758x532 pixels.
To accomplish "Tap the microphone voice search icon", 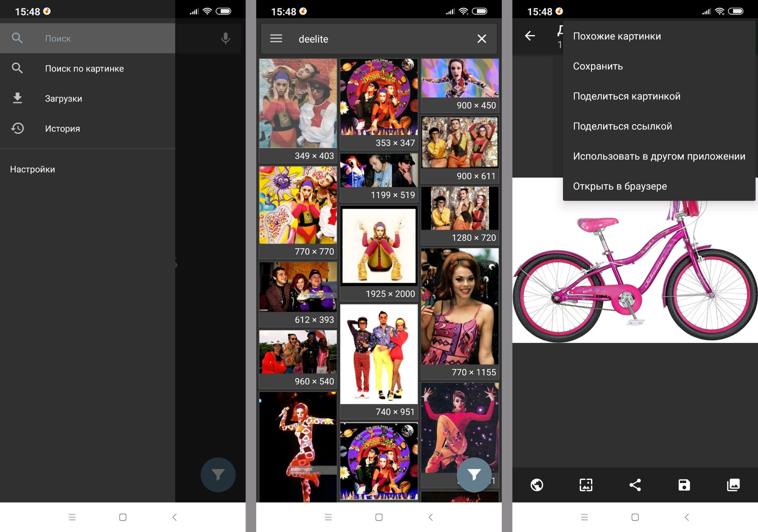I will click(x=225, y=38).
